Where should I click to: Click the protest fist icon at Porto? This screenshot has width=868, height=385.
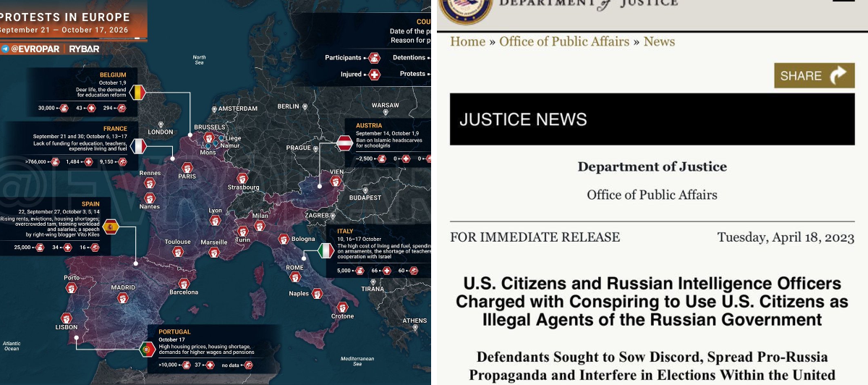point(72,288)
